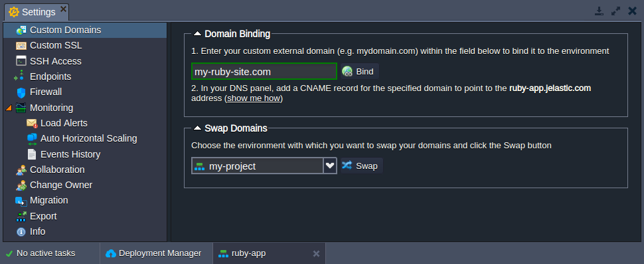
Task: Click the Settings tab gear icon
Action: 14,12
